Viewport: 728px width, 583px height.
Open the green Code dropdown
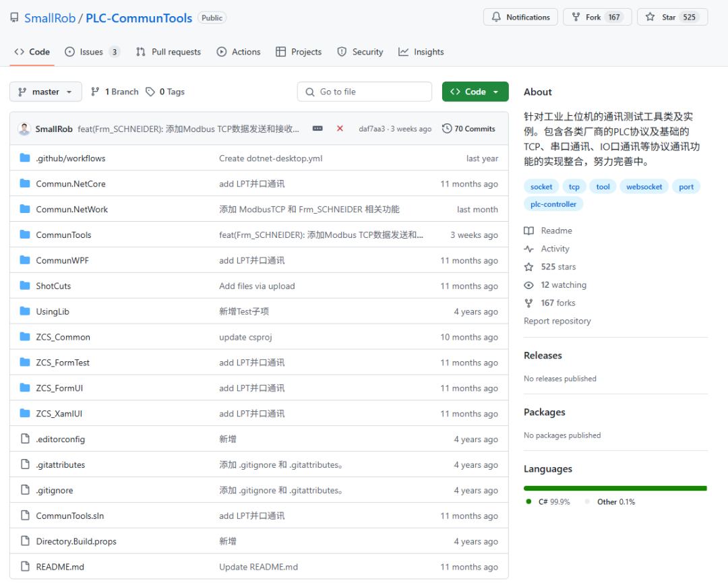tap(475, 91)
